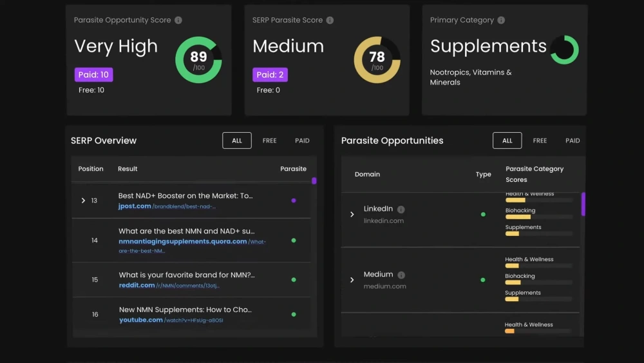The width and height of the screenshot is (644, 363).
Task: Click the Position column header
Action: pyautogui.click(x=91, y=169)
